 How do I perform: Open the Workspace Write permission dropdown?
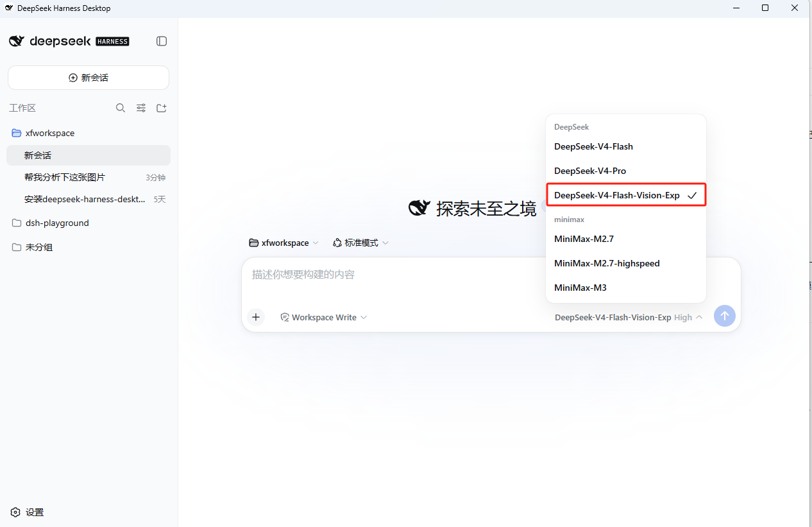(x=323, y=317)
